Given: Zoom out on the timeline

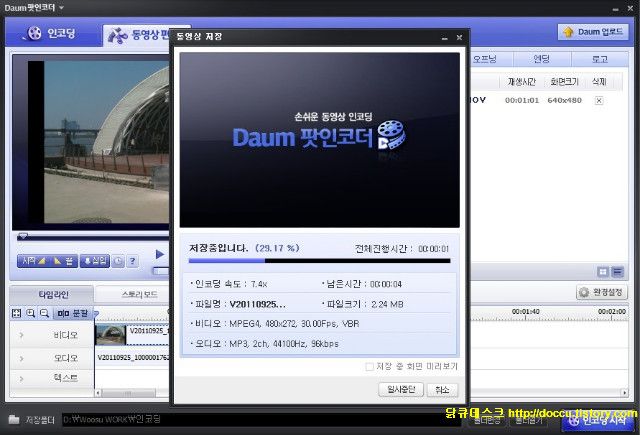Looking at the screenshot, I should pyautogui.click(x=44, y=313).
